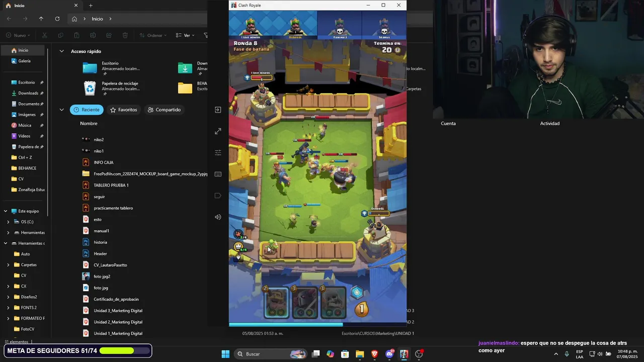Screen dimensions: 644x362
Task: Select the skeleton 3-elixir card
Action: tap(334, 303)
